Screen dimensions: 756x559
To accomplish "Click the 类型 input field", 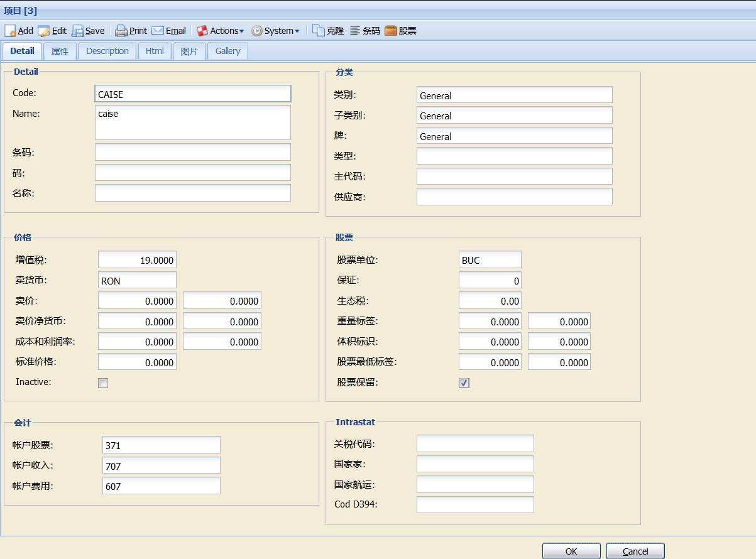I will point(515,156).
